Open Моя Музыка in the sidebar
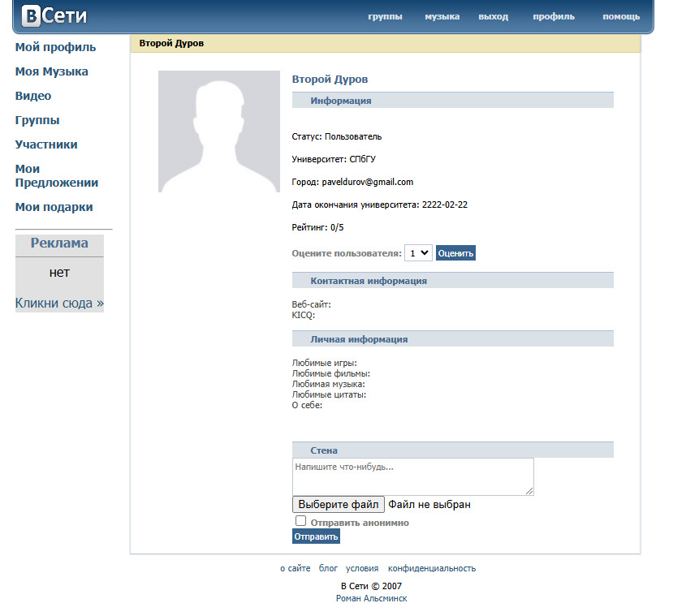 point(52,71)
